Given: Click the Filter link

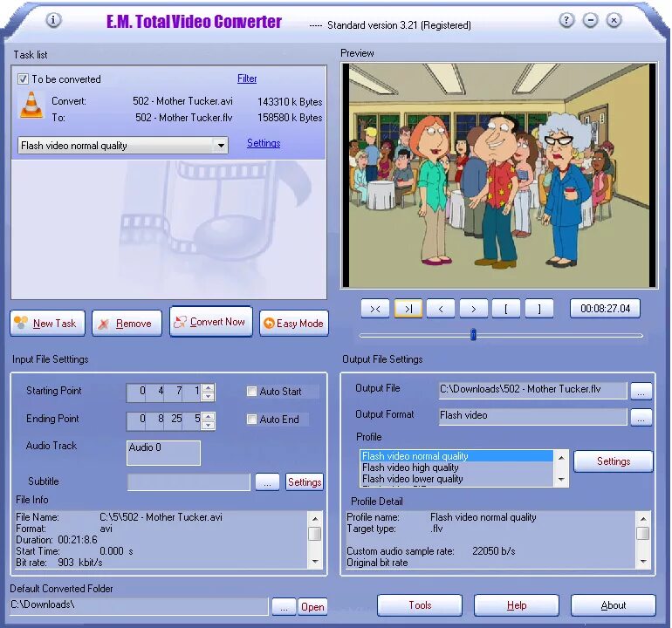Looking at the screenshot, I should coord(247,78).
